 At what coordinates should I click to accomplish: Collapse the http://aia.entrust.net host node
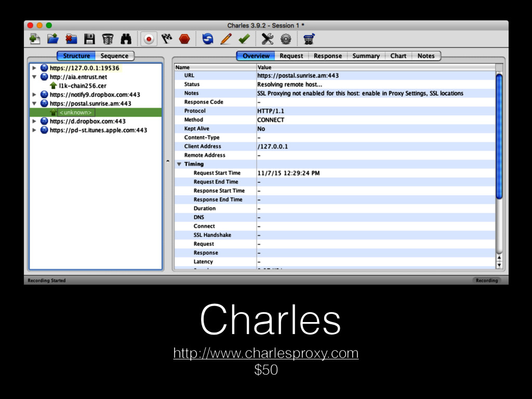(34, 77)
